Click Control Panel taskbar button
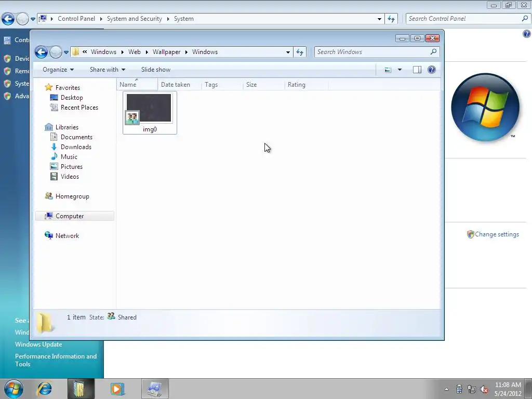Screen dimensions: 532x399 pyautogui.click(x=155, y=389)
